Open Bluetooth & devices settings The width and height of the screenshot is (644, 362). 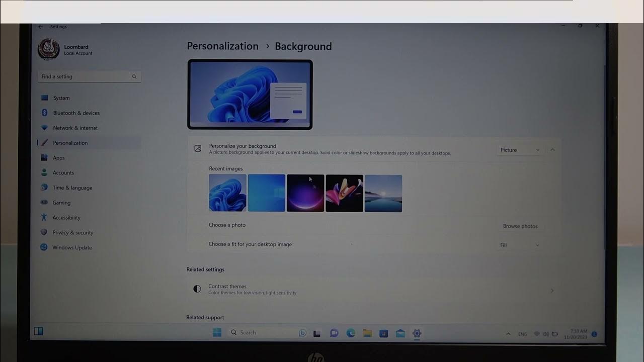click(75, 113)
